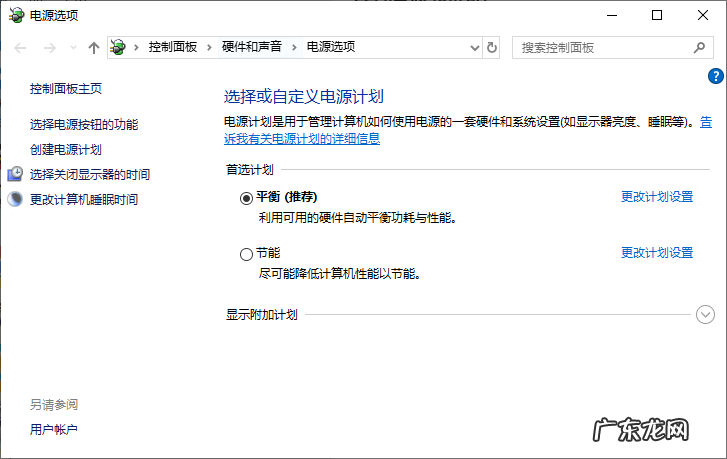Navigate to 硬件和声音 breadcrumb

(x=251, y=47)
